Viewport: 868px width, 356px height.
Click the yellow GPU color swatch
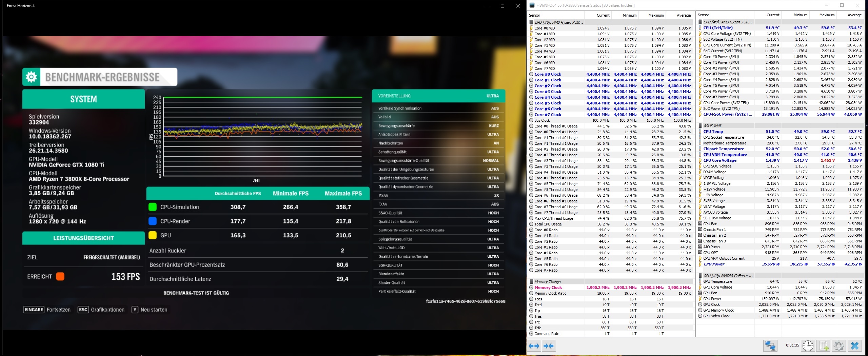(153, 235)
